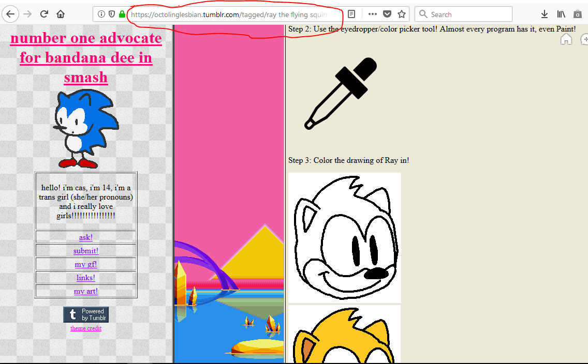
Task: Click the toolbar icon right of Library
Action: pos(578,14)
